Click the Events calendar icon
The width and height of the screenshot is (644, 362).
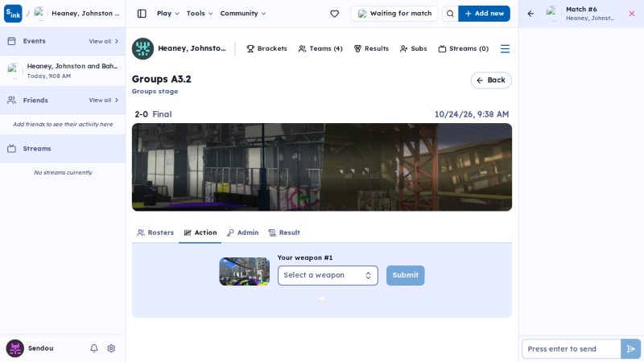(11, 41)
